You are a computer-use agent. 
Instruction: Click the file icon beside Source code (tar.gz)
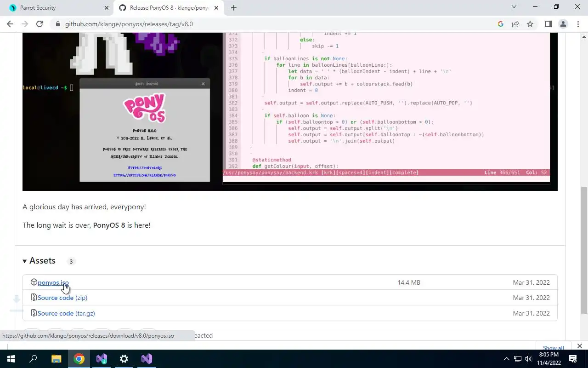34,313
